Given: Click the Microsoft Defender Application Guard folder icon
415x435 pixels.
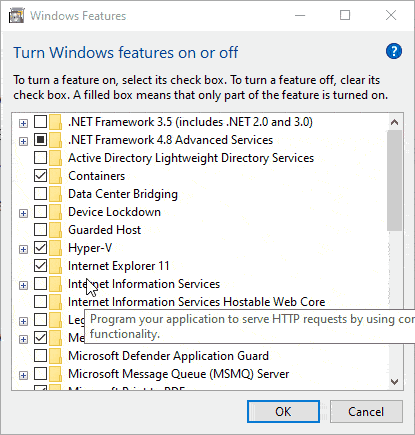Looking at the screenshot, I should (55, 356).
